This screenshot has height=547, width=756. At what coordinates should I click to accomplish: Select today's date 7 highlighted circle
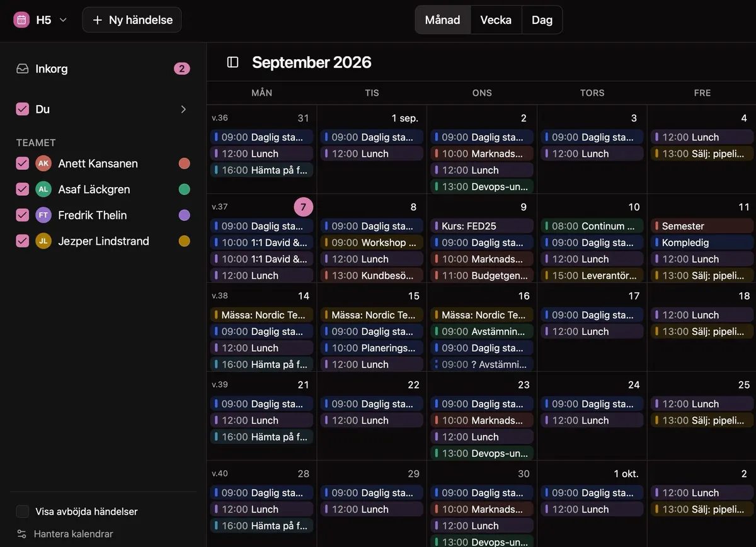303,207
